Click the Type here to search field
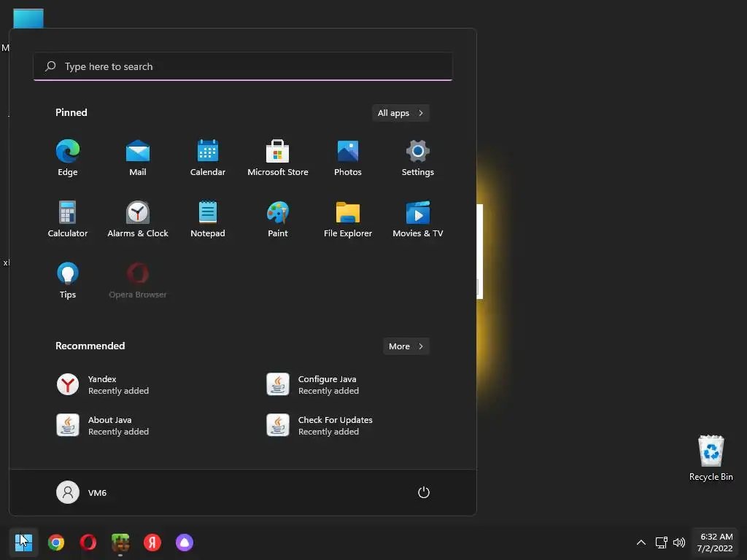Viewport: 747px width, 560px height. pyautogui.click(x=243, y=66)
